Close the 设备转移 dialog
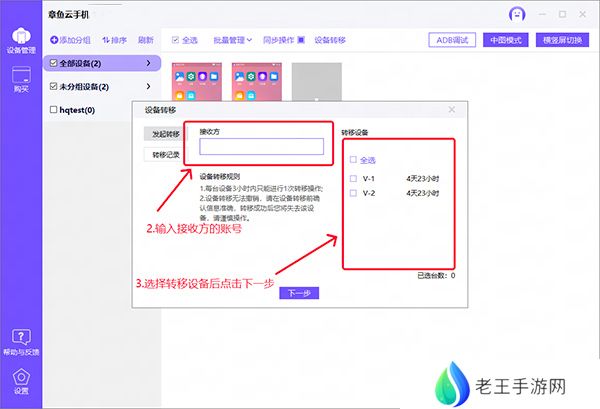 452,110
